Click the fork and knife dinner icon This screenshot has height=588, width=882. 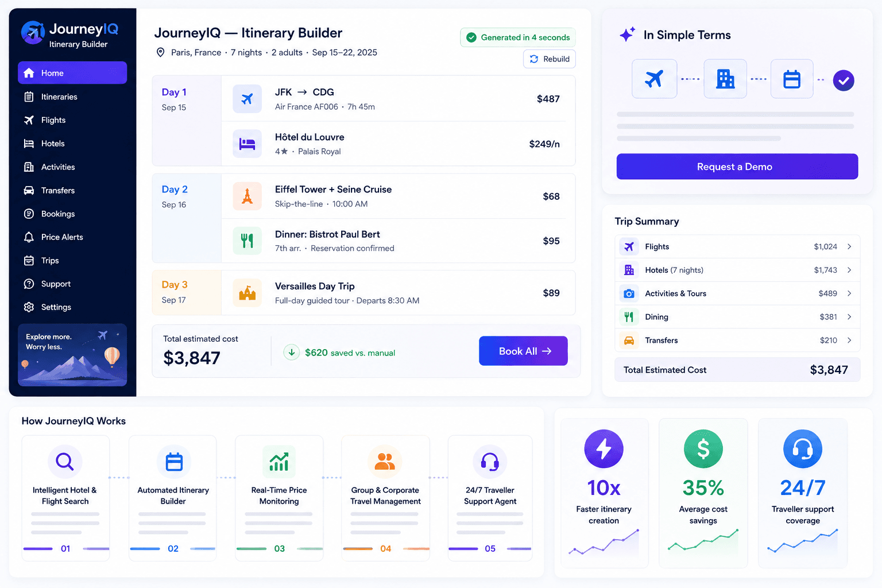tap(247, 241)
